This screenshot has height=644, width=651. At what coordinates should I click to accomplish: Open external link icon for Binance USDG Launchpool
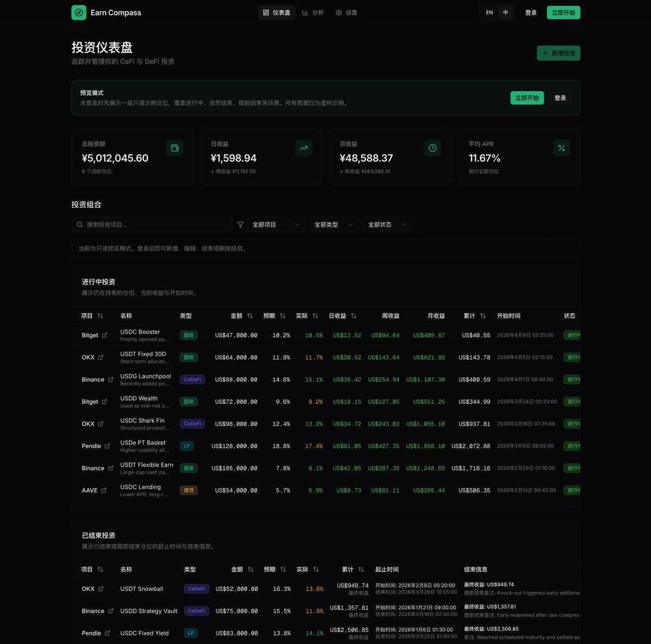(111, 379)
